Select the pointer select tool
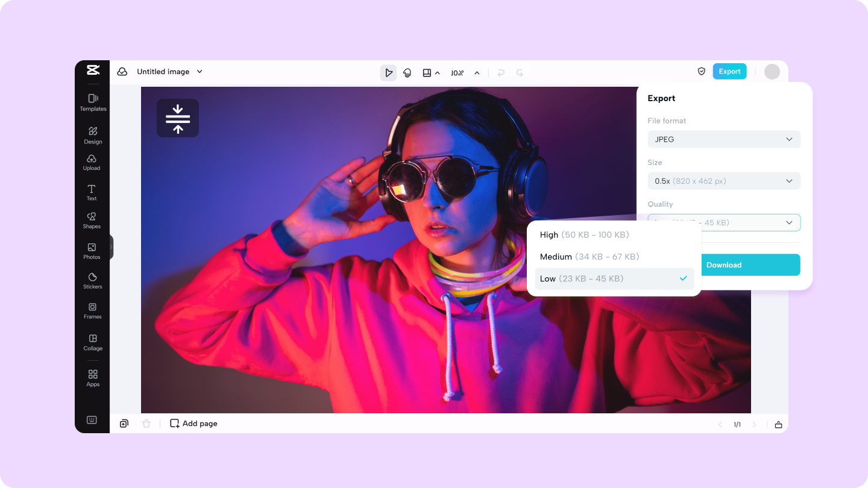The height and width of the screenshot is (488, 868). tap(388, 73)
